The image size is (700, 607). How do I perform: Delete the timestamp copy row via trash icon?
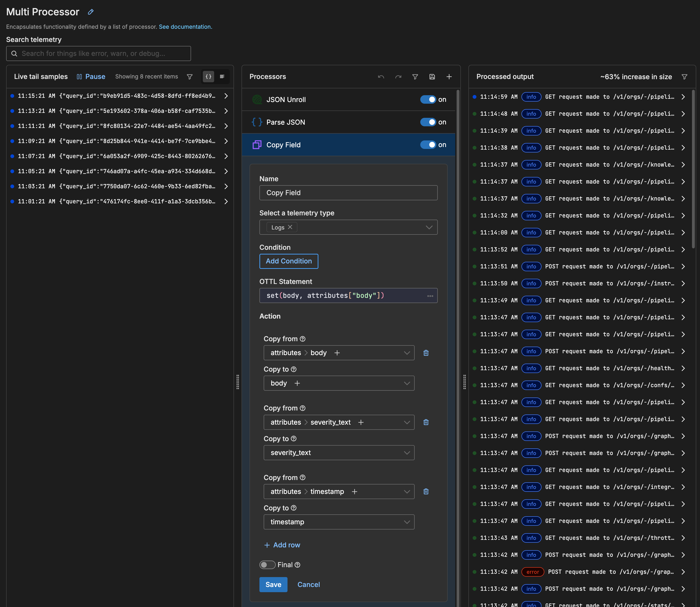(x=426, y=491)
